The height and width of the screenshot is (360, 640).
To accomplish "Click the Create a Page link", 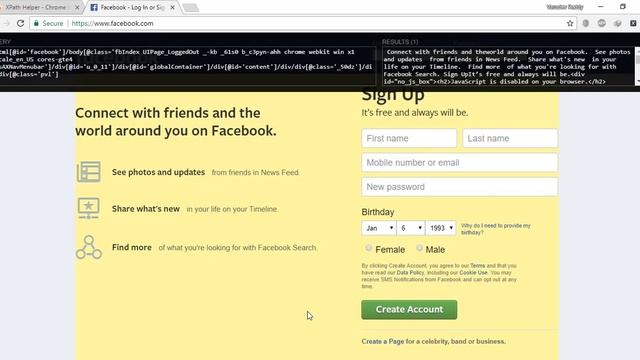I will [382, 341].
